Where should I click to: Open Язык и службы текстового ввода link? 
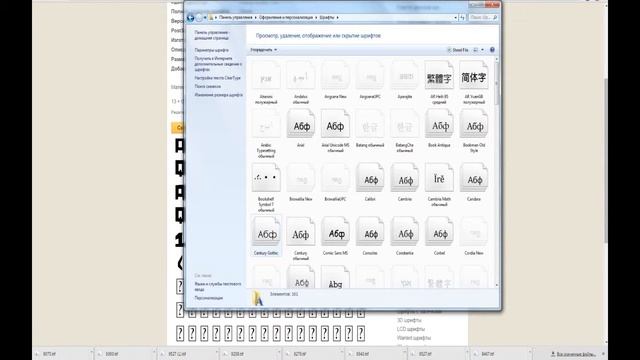click(218, 287)
